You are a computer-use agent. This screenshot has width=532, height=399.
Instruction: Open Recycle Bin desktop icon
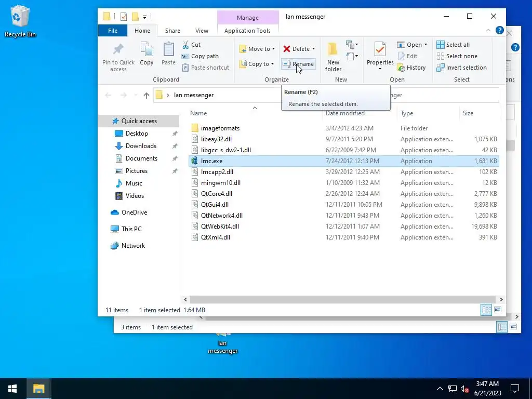pyautogui.click(x=20, y=21)
